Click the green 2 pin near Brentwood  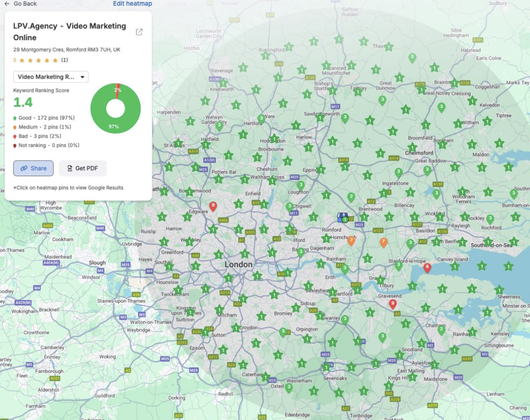tap(351, 197)
